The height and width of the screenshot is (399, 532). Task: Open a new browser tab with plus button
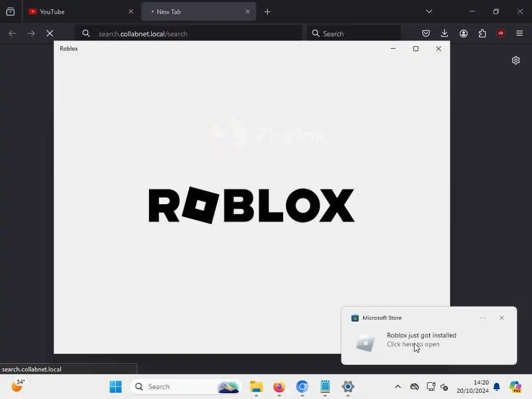268,12
